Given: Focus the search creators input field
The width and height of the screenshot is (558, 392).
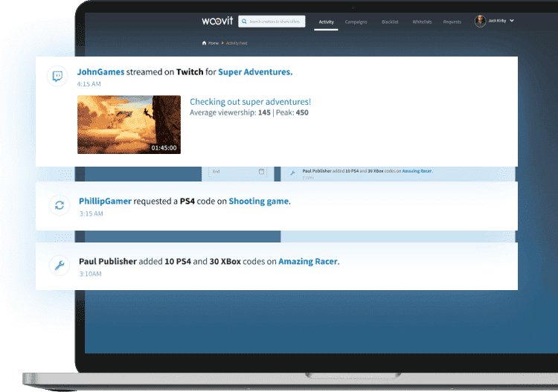Looking at the screenshot, I should coord(272,22).
